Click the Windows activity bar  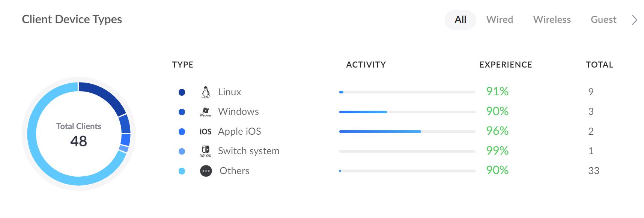pyautogui.click(x=407, y=112)
